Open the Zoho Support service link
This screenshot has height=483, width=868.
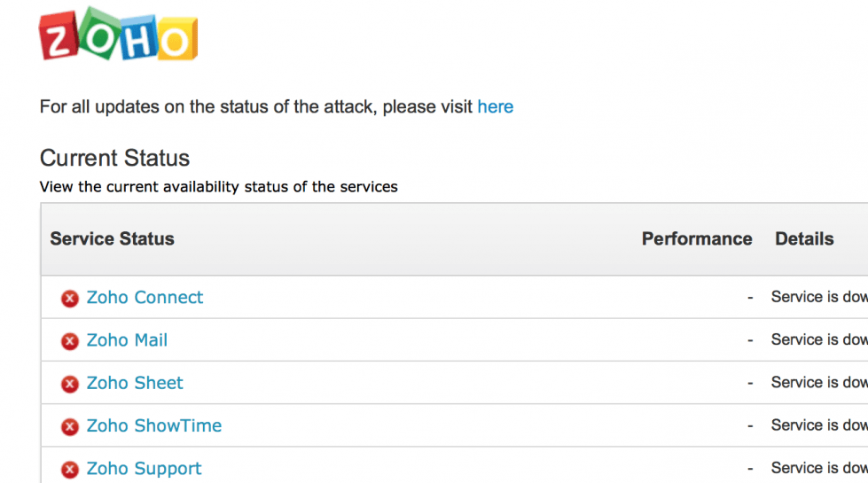(x=144, y=468)
